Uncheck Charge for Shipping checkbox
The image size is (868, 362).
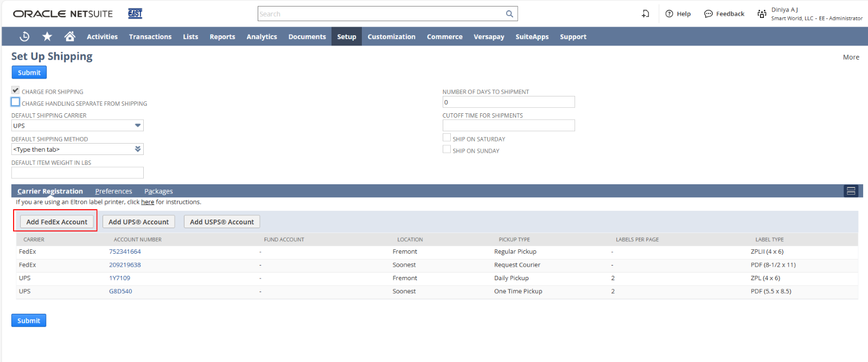[x=16, y=90]
